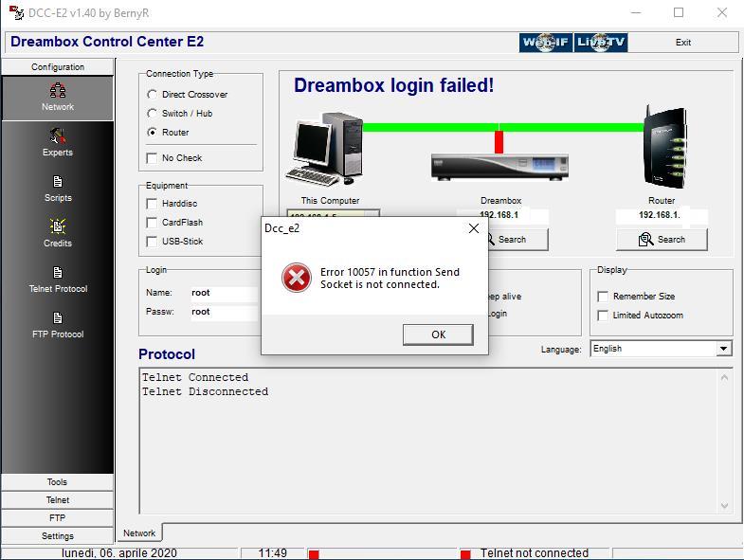The image size is (744, 560).
Task: Toggle the No Check checkbox
Action: click(152, 158)
